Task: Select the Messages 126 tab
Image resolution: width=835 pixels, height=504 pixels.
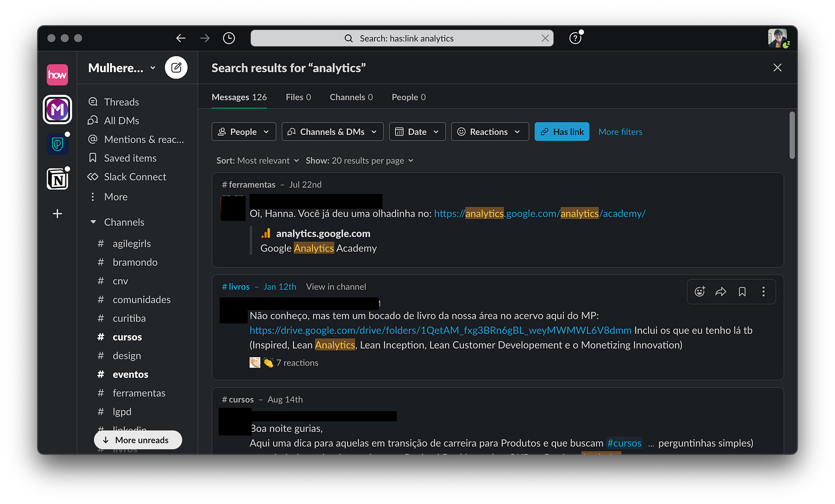Action: (x=239, y=97)
